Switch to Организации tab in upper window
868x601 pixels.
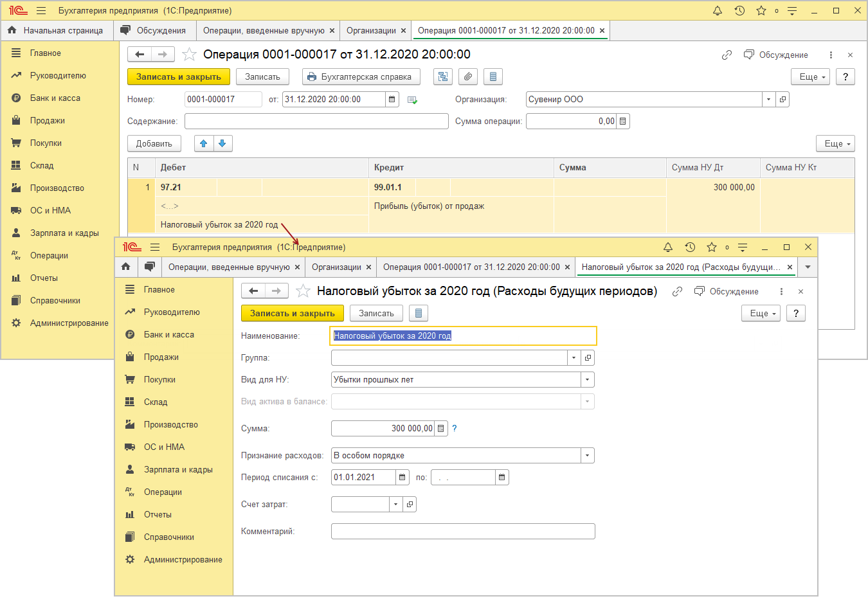371,31
